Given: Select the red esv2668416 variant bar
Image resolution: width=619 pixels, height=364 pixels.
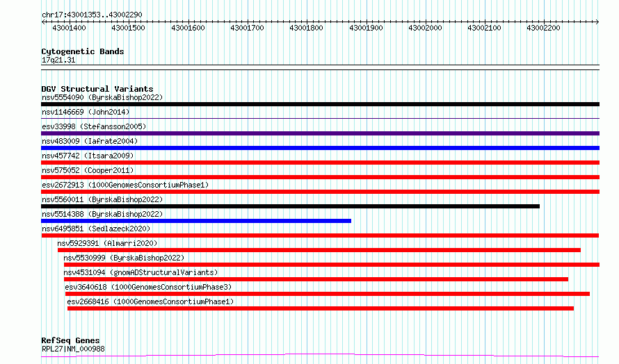Looking at the screenshot, I should pos(321,309).
